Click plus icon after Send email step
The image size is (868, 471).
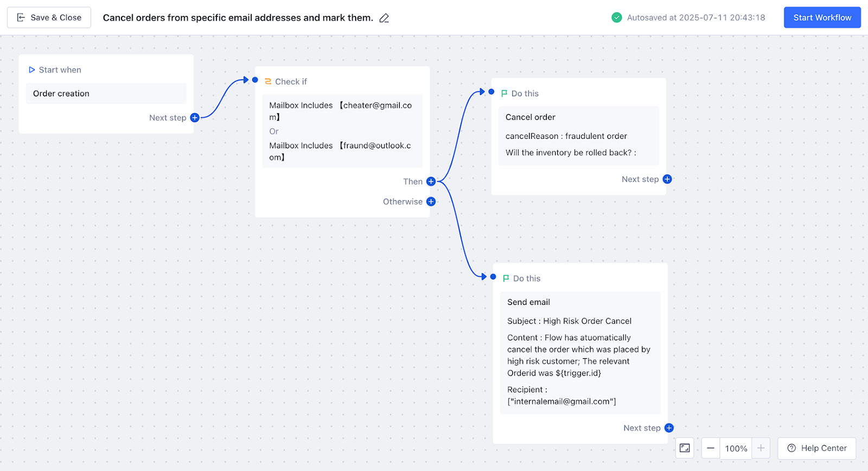pos(669,428)
